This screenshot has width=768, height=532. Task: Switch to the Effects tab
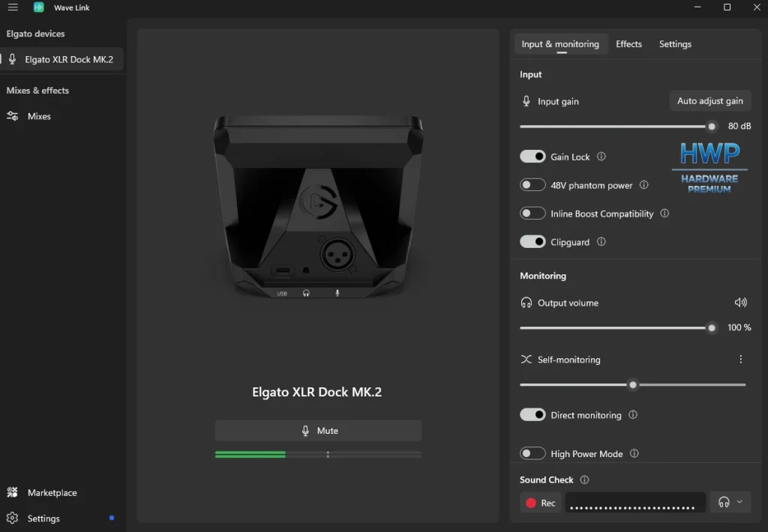[x=629, y=44]
